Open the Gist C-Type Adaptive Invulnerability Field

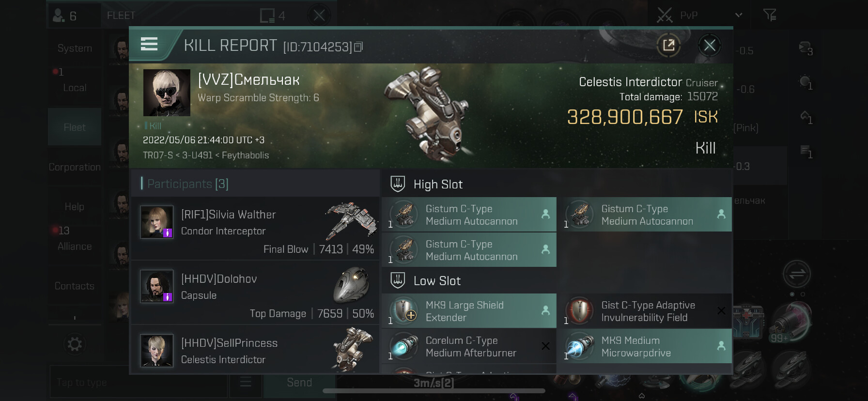645,311
